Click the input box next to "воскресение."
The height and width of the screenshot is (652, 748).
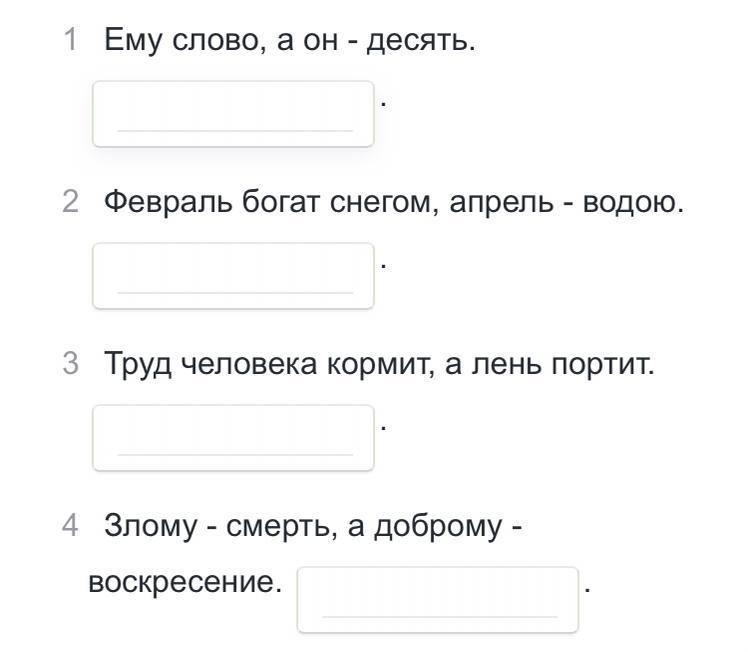[x=438, y=600]
